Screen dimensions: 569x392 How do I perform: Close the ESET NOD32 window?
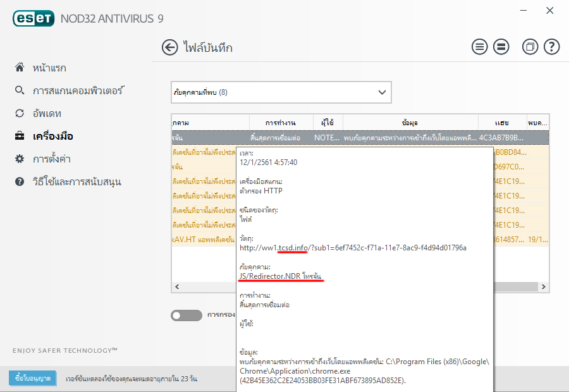coord(550,11)
